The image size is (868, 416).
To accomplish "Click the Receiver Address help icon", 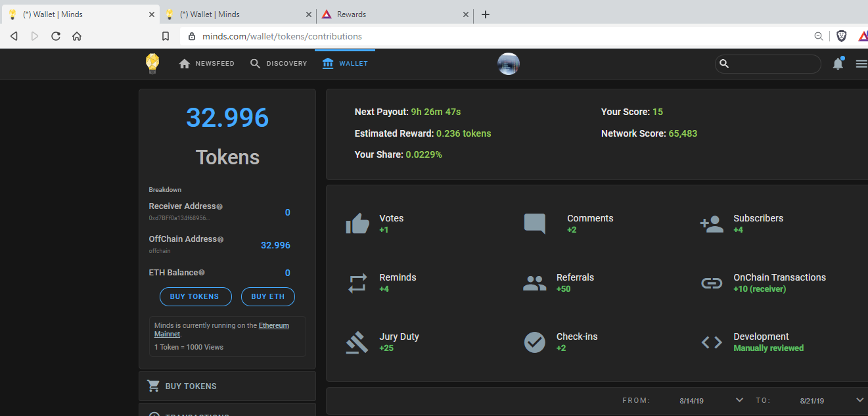I will tap(219, 206).
